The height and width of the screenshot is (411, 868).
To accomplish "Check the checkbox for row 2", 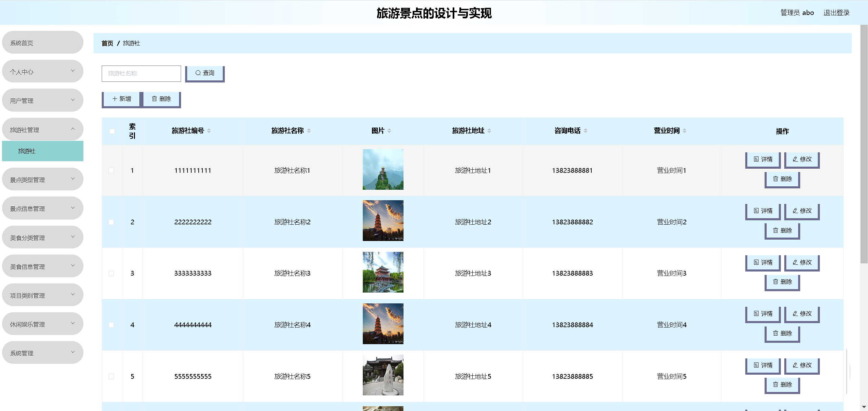I will (x=111, y=222).
